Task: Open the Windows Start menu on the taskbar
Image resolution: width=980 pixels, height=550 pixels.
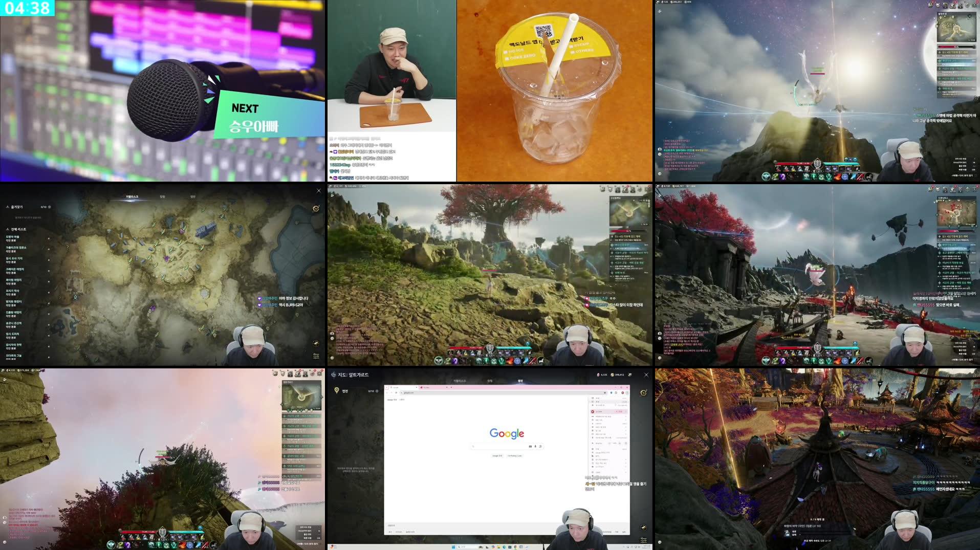Action: point(453,547)
